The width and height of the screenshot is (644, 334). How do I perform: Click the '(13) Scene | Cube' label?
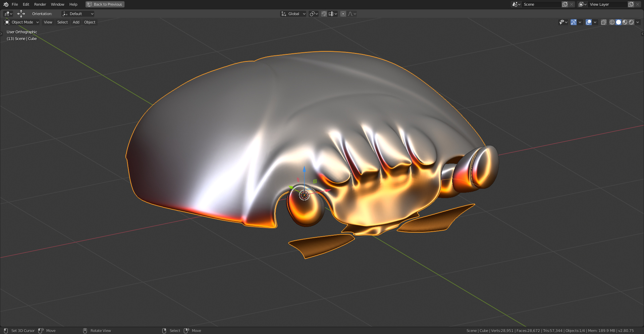pos(21,39)
